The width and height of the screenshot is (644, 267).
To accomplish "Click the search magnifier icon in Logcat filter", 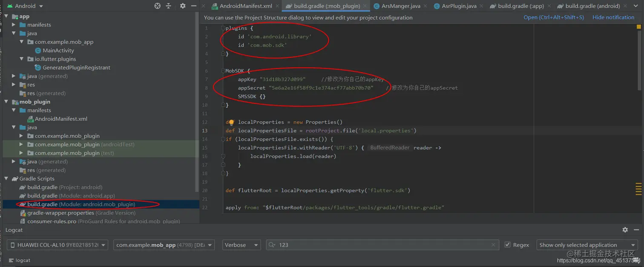I will [x=272, y=245].
